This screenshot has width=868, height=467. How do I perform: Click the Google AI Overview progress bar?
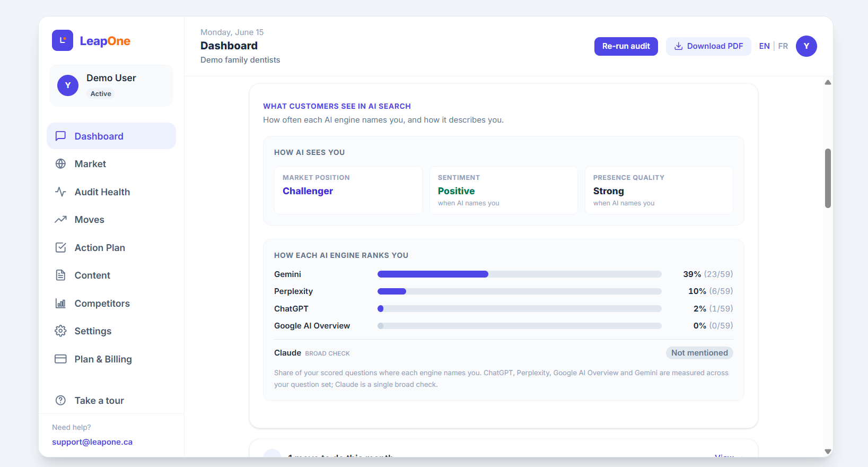pyautogui.click(x=519, y=325)
